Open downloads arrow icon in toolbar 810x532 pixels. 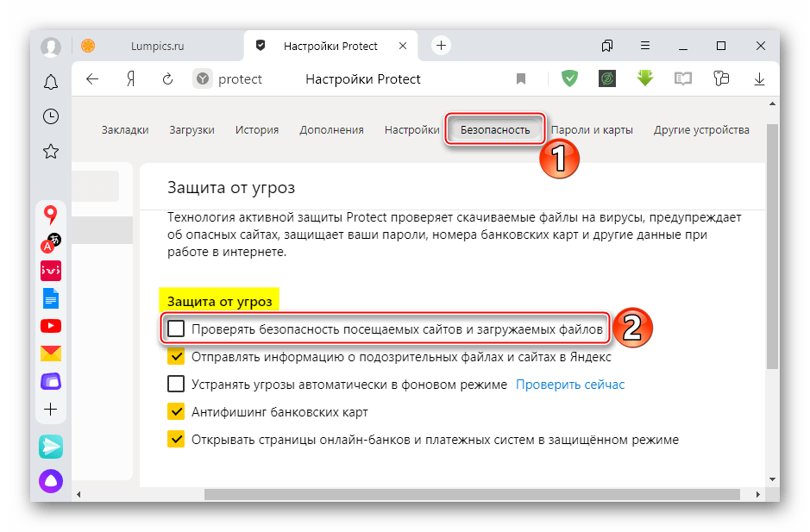[759, 79]
